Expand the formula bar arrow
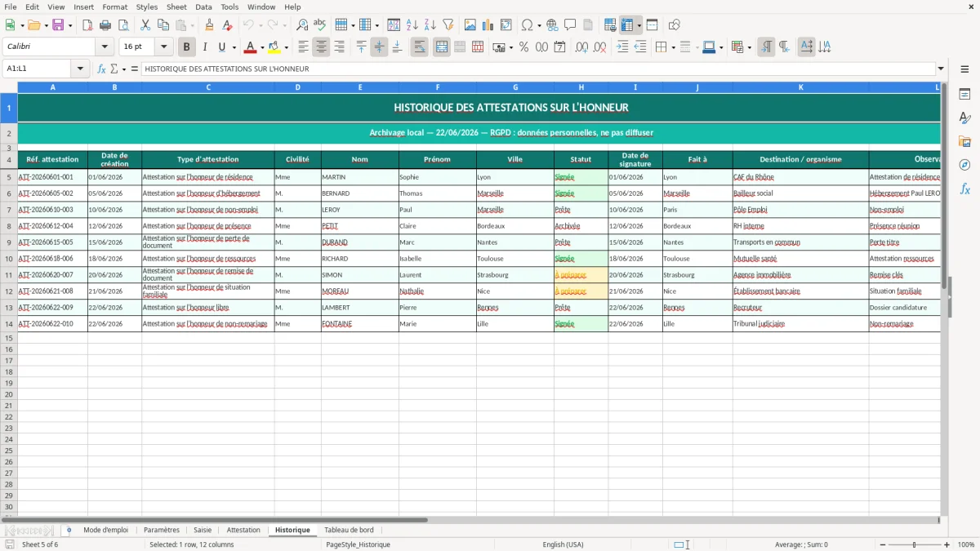Image resolution: width=980 pixels, height=551 pixels. click(941, 69)
